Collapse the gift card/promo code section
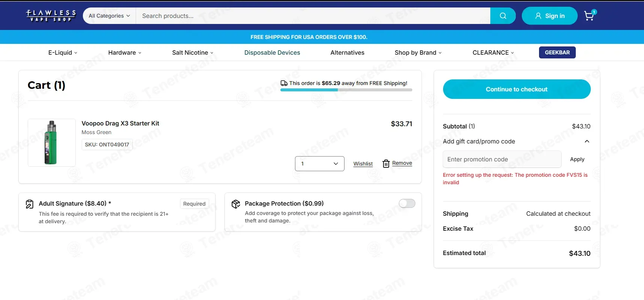 coord(587,141)
